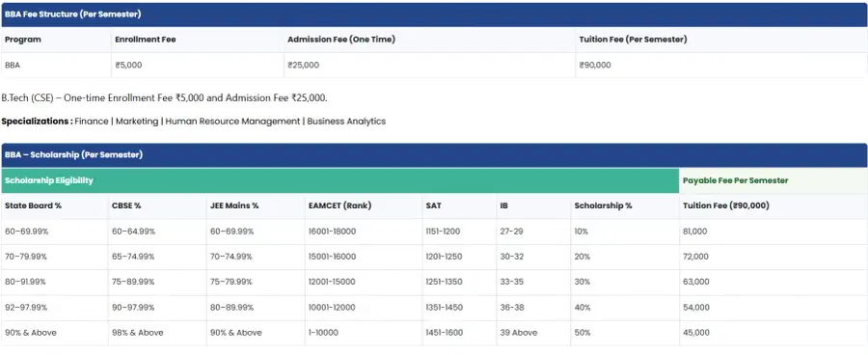Click the 40% scholarship cell
This screenshot has width=868, height=355.
coord(625,308)
